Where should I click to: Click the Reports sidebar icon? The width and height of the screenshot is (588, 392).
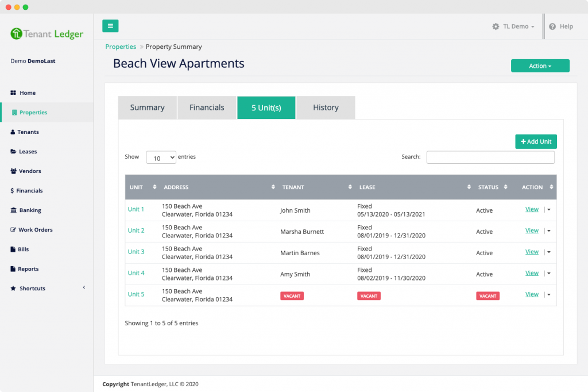(x=14, y=268)
